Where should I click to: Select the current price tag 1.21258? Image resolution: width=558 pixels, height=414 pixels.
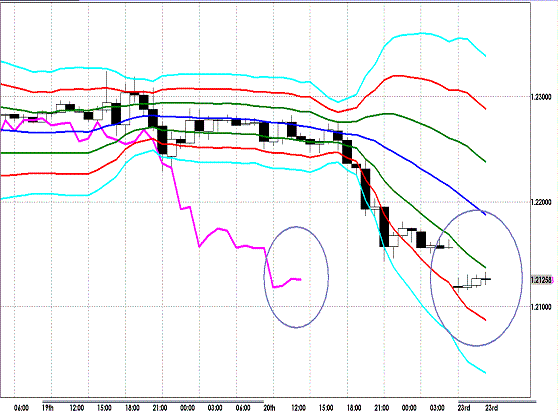(542, 280)
